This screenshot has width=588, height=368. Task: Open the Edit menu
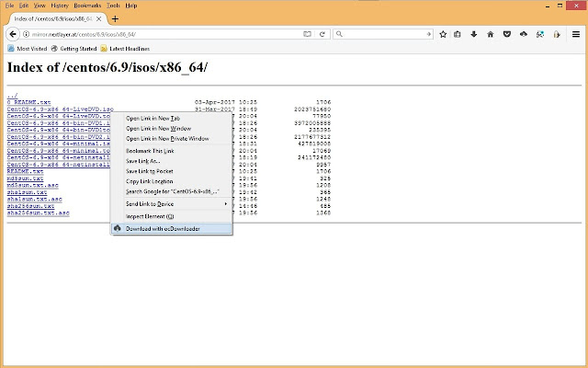tap(24, 6)
